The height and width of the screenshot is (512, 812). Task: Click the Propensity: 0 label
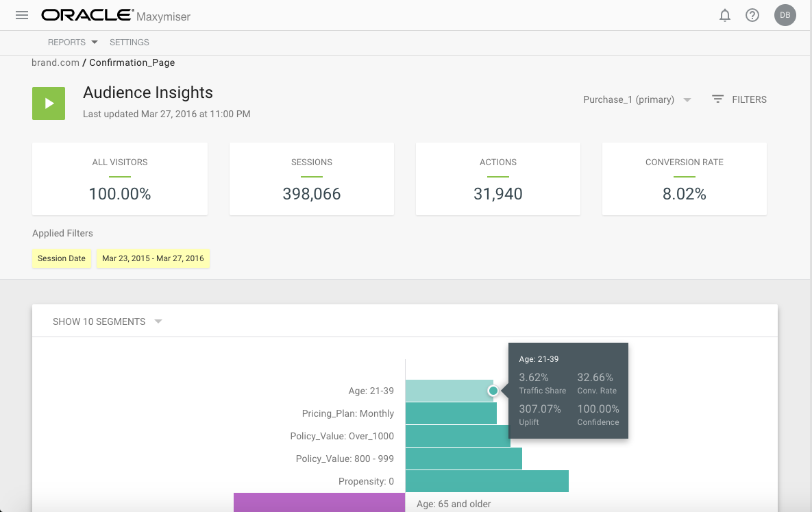tap(366, 481)
